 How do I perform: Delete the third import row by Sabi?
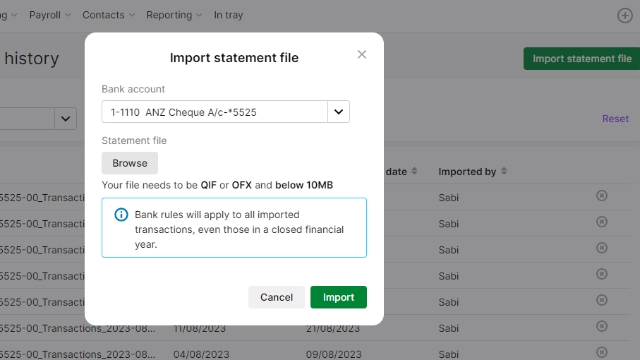602,248
